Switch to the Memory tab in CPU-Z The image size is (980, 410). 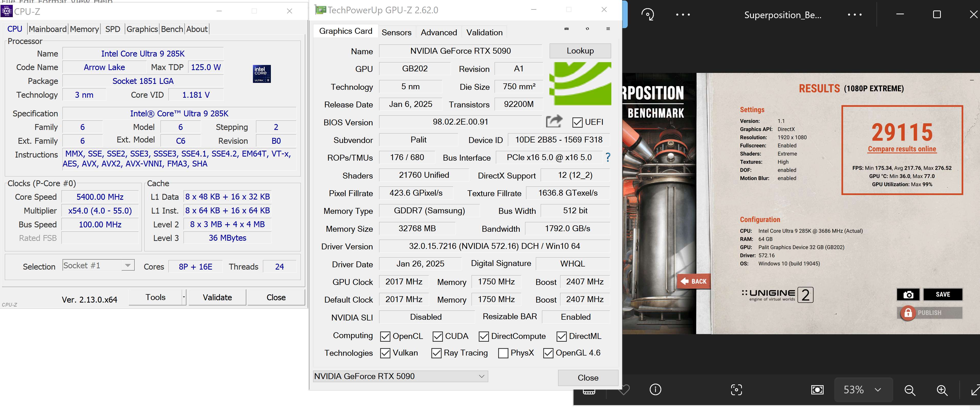pos(84,29)
